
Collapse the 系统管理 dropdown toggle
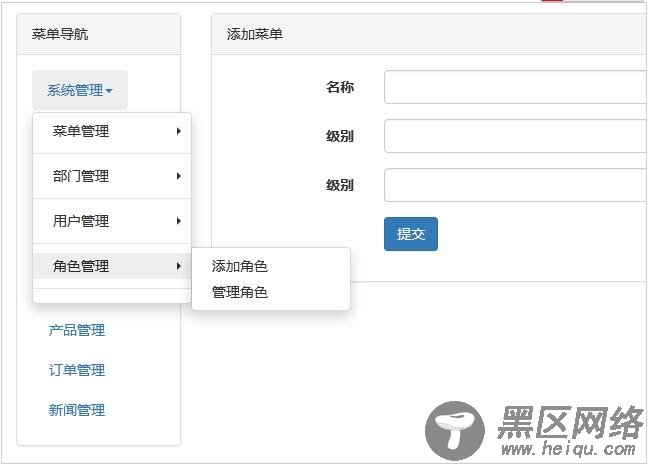[x=80, y=90]
